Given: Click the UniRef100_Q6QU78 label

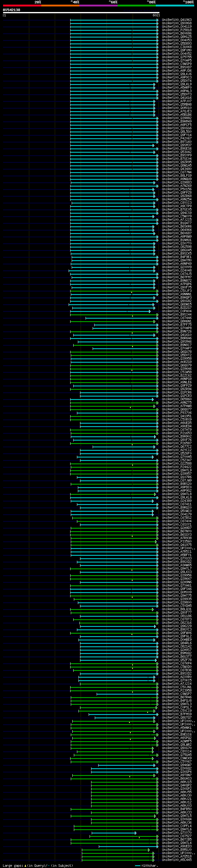Looking at the screenshot, I should 177,352.
